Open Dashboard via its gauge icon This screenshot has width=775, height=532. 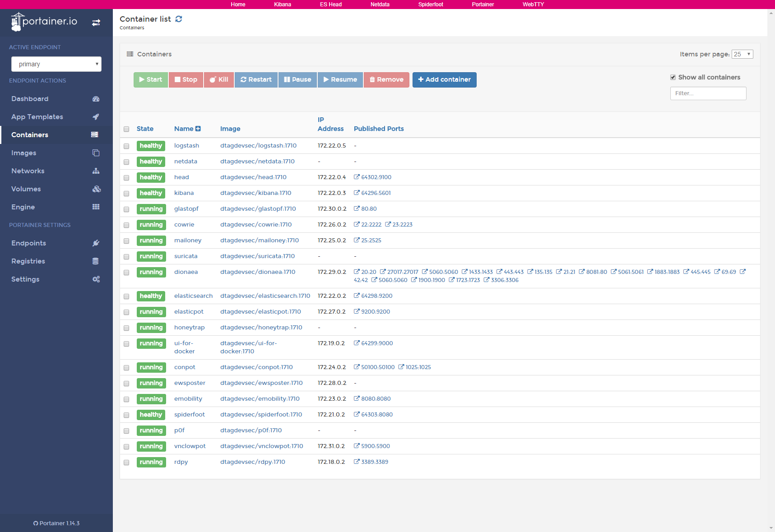(x=96, y=99)
